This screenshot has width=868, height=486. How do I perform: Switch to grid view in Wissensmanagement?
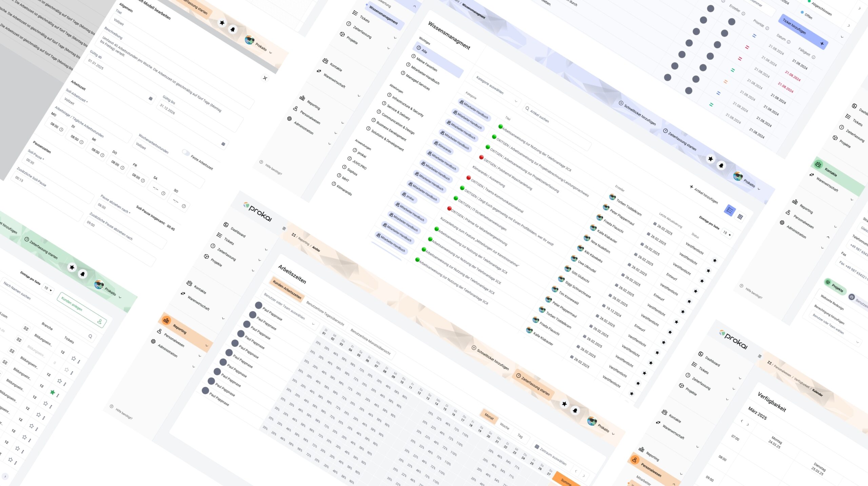pos(740,217)
